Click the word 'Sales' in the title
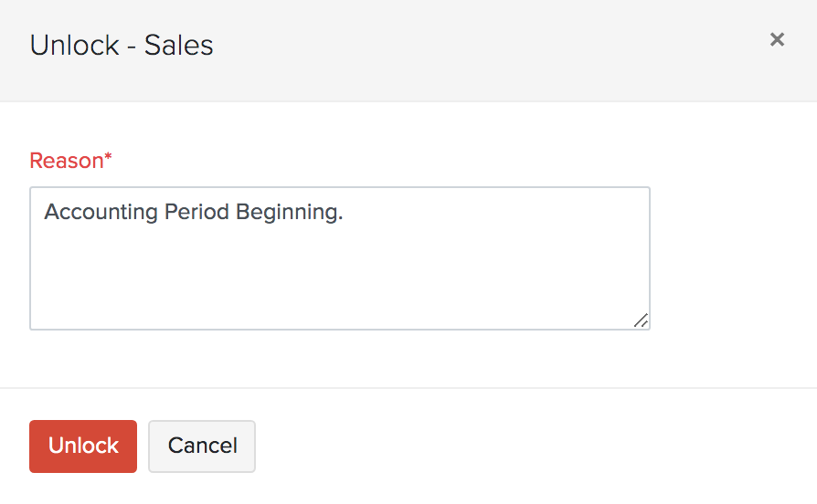This screenshot has width=817, height=504. [178, 45]
